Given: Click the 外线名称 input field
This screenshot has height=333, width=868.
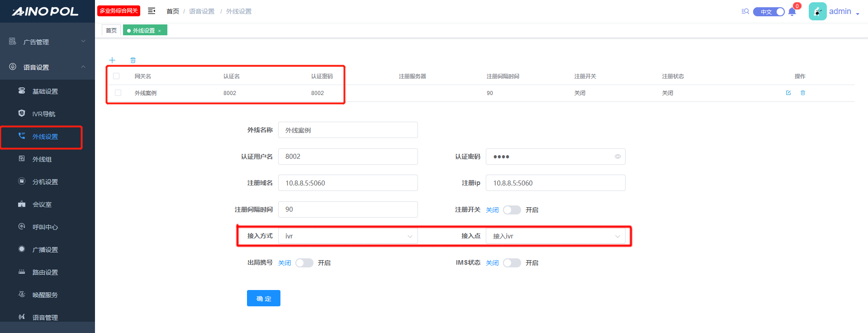Looking at the screenshot, I should 347,130.
